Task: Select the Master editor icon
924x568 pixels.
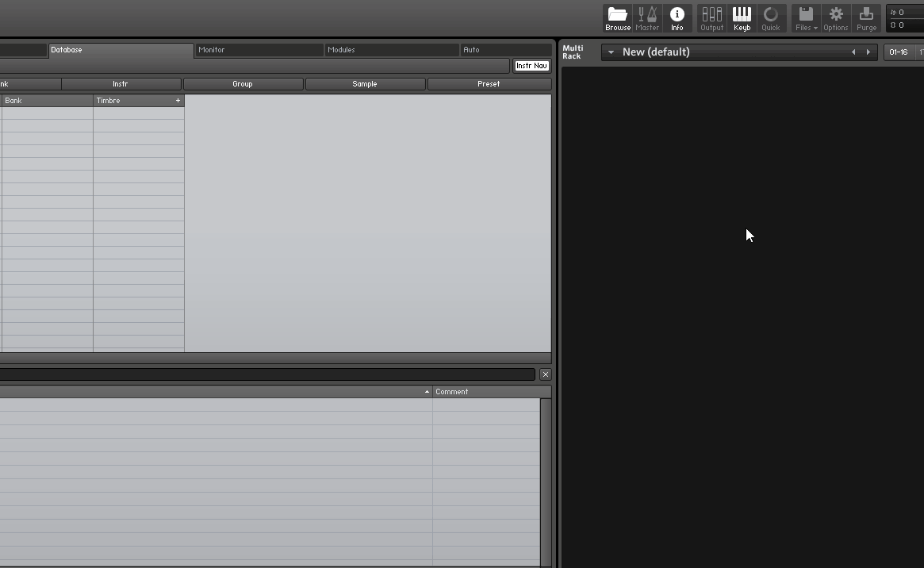Action: pos(647,17)
